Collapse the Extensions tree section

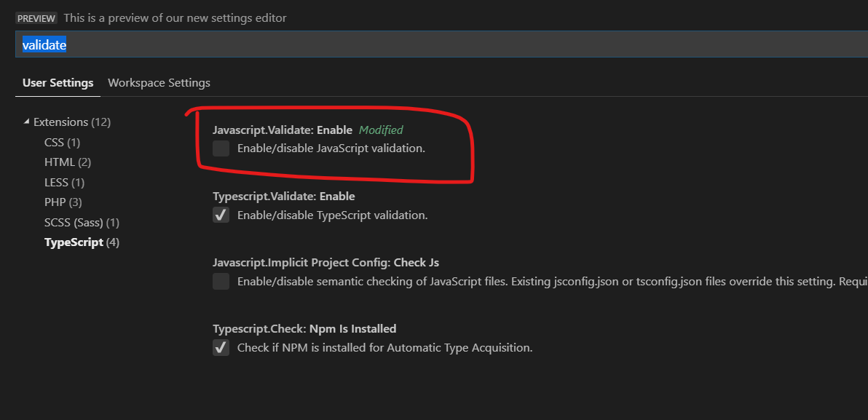pos(28,122)
